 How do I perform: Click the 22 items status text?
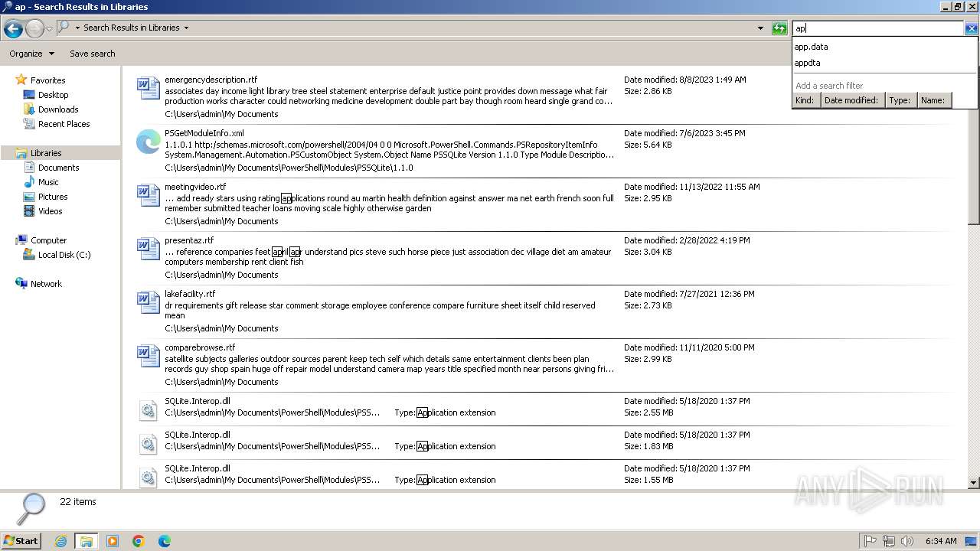pos(78,502)
